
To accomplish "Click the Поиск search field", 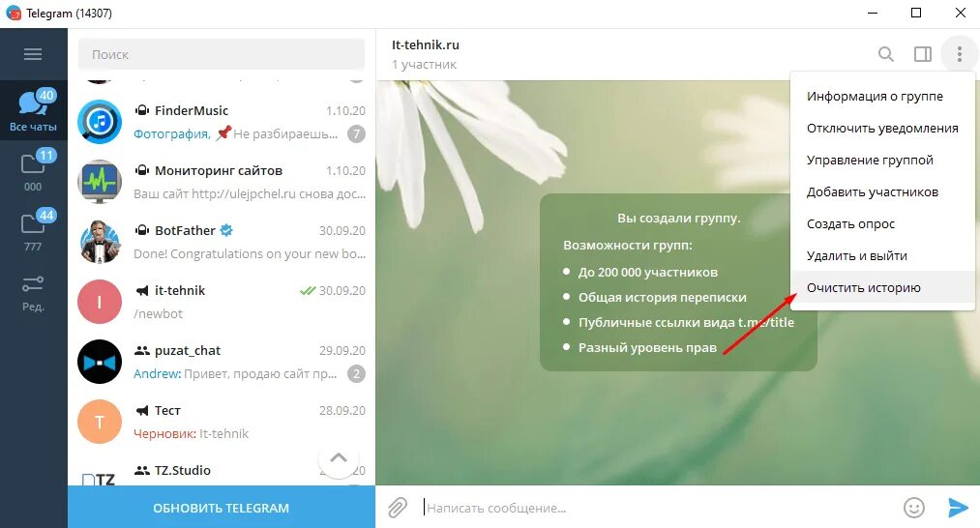I will 222,54.
